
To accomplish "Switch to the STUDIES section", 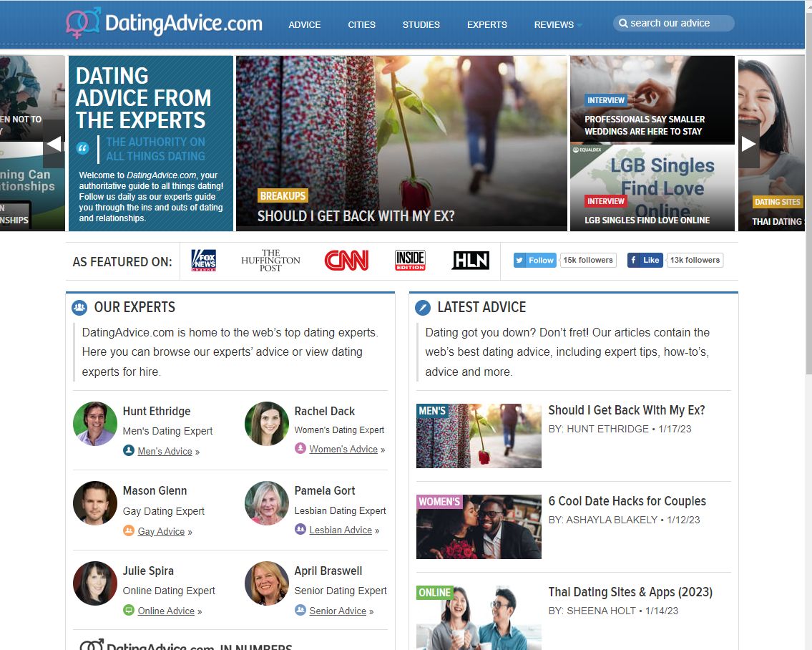I will [421, 24].
